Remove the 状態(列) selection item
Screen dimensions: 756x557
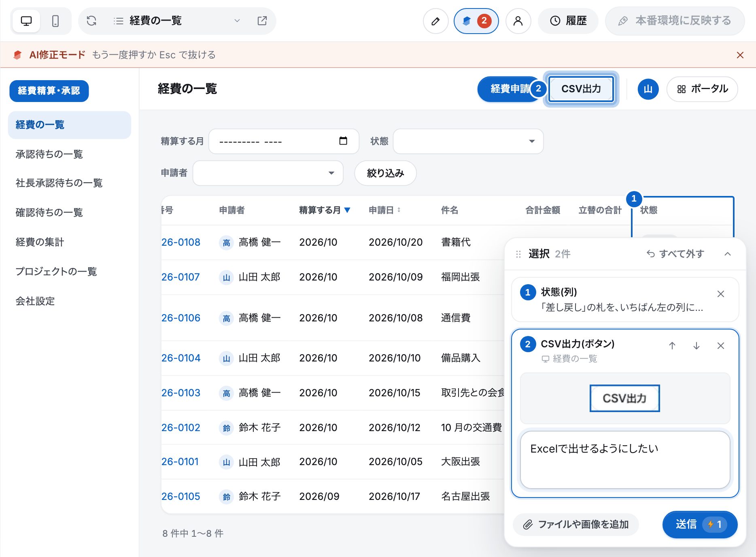721,294
